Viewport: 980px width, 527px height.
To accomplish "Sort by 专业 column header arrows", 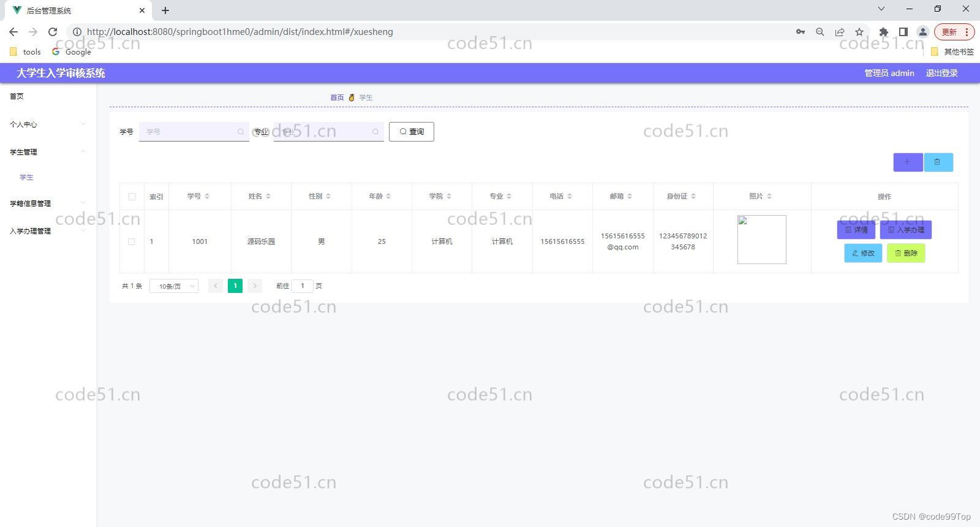I will click(x=509, y=196).
